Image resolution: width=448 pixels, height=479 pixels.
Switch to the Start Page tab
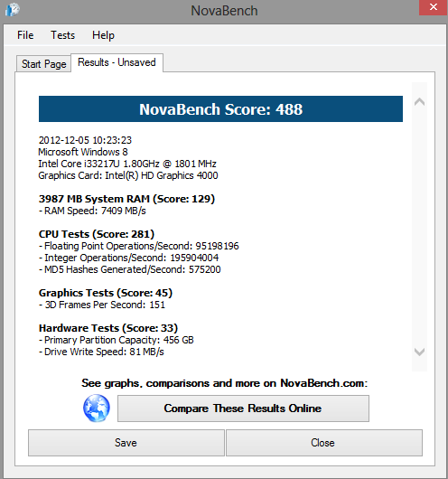pyautogui.click(x=43, y=64)
